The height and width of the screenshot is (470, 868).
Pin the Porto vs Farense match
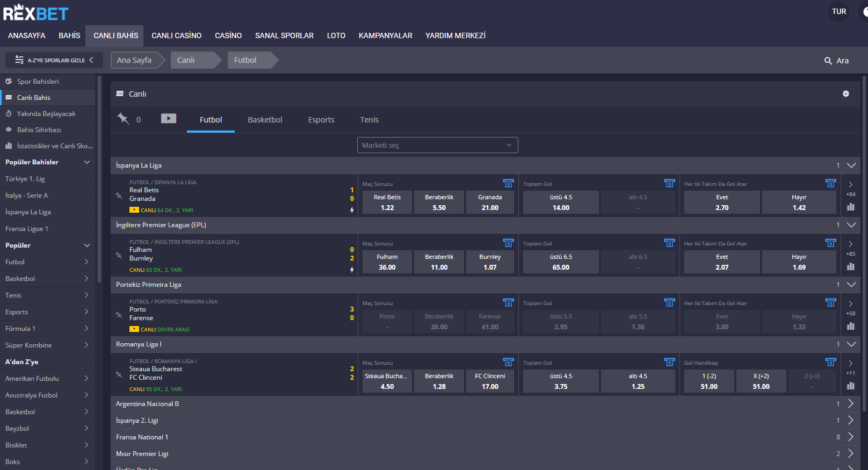(119, 314)
